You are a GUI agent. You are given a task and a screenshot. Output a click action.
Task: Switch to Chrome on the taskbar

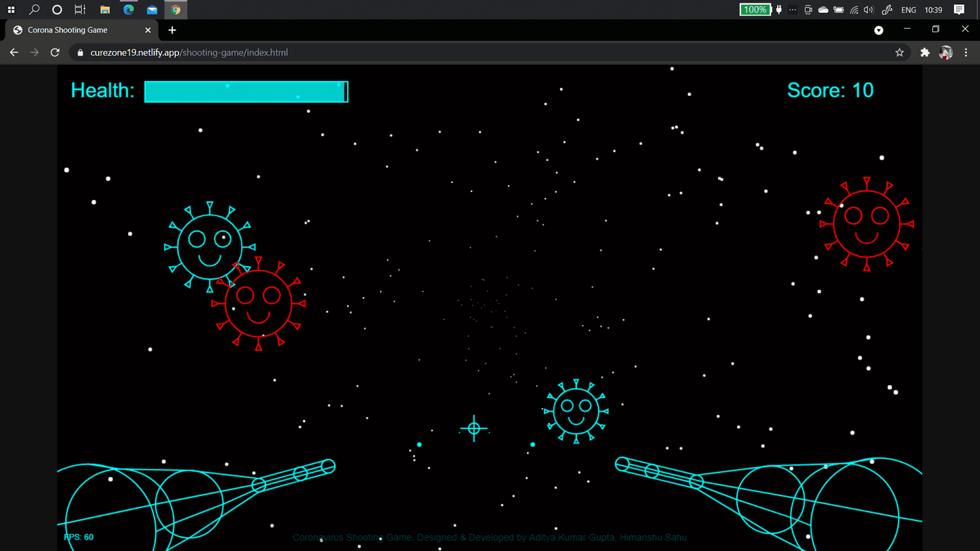pos(176,10)
